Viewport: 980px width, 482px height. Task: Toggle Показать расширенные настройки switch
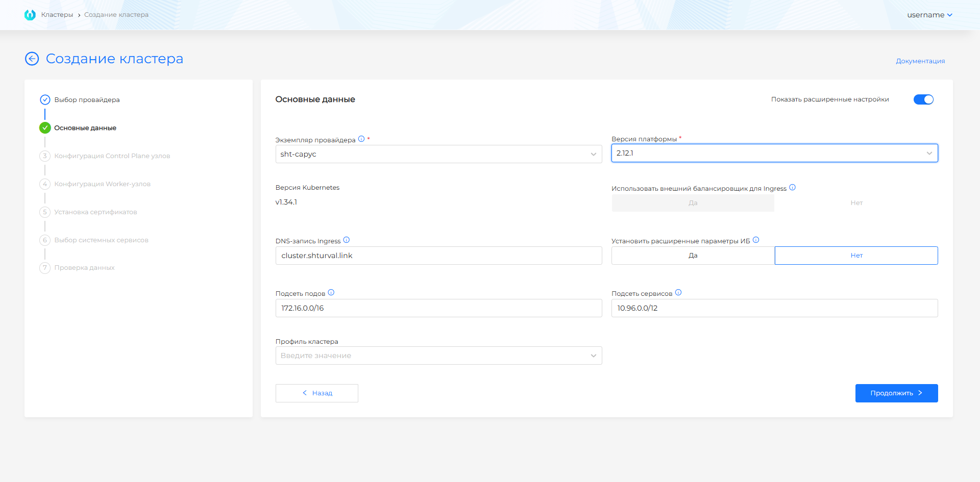pos(923,99)
